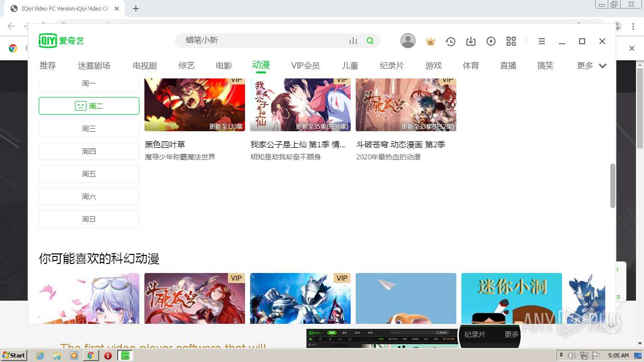The width and height of the screenshot is (644, 362).
Task: Open the 儿童 tab
Action: (x=350, y=66)
